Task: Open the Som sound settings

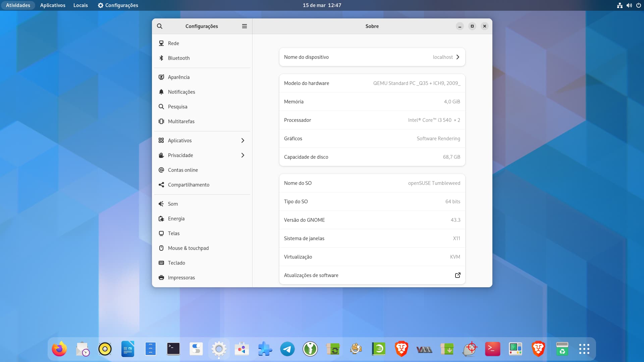Action: [173, 204]
